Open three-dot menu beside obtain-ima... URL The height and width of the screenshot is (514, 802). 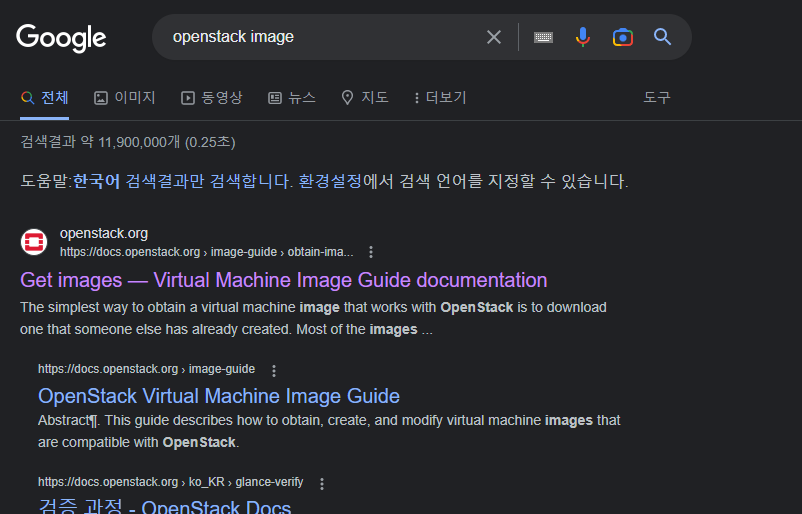coord(371,252)
